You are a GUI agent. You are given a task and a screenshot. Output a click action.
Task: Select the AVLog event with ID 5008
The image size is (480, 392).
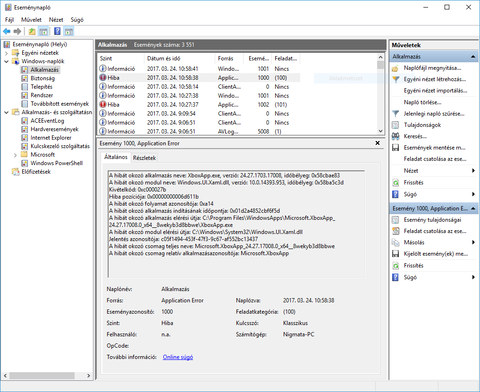[x=199, y=131]
